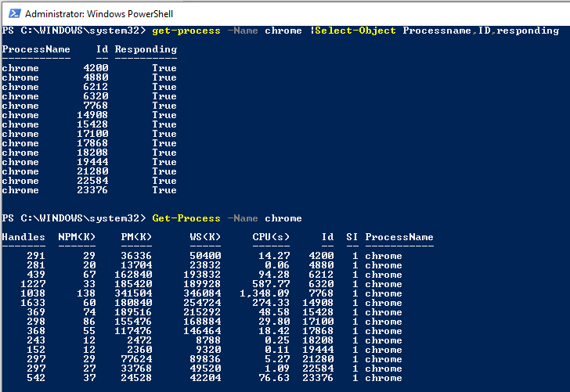Click the 'ProcessName' header in first table
Screen dimensions: 570x392
[x=36, y=49]
